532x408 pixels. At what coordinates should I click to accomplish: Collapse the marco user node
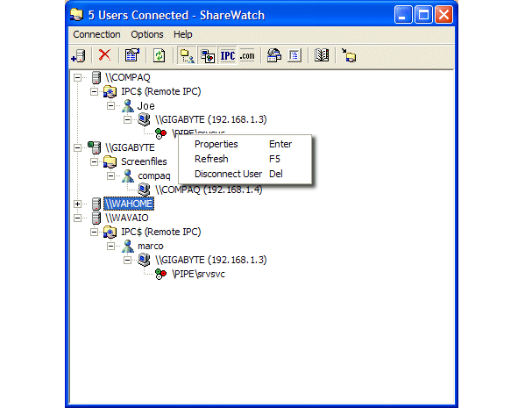click(111, 246)
